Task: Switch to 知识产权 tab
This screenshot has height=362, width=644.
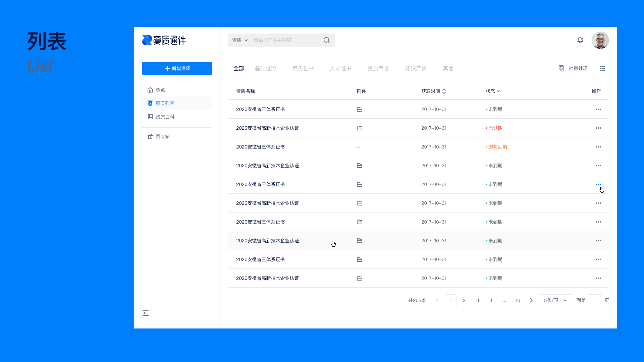Action: click(x=416, y=68)
